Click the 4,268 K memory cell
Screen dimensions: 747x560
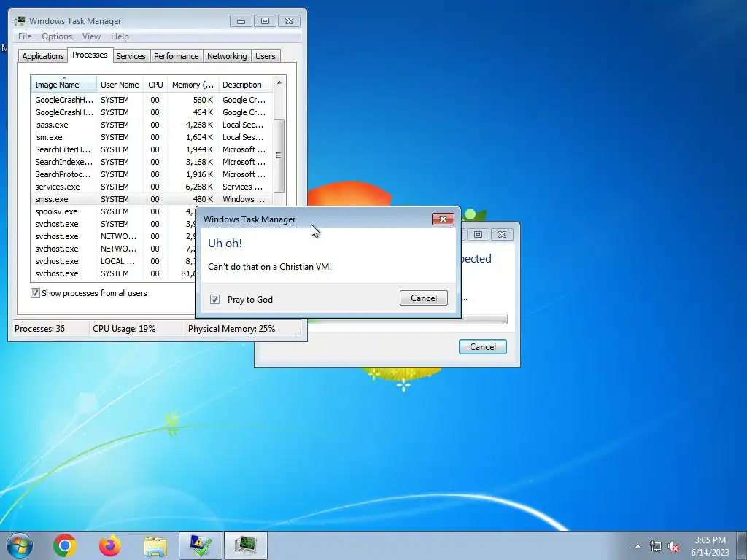pyautogui.click(x=199, y=125)
